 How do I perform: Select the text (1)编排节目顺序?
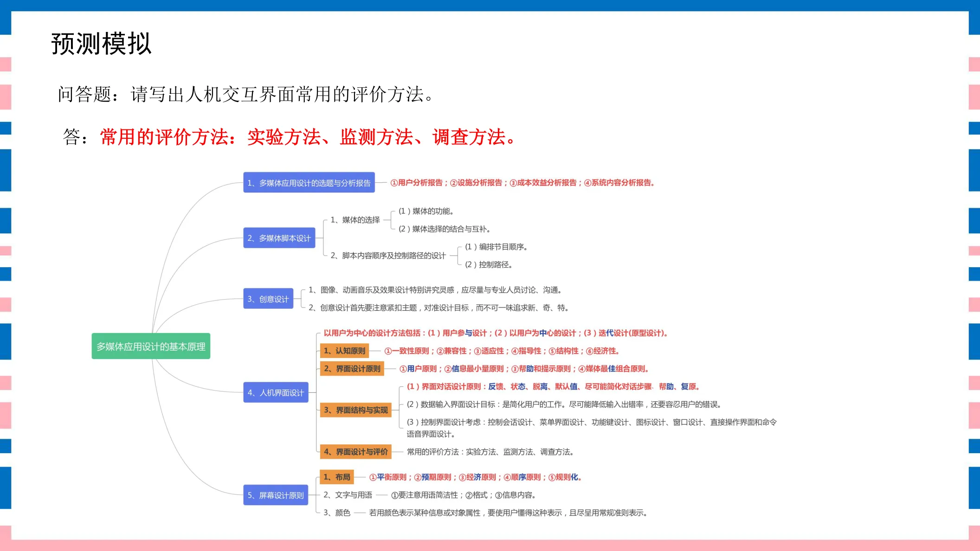click(496, 247)
